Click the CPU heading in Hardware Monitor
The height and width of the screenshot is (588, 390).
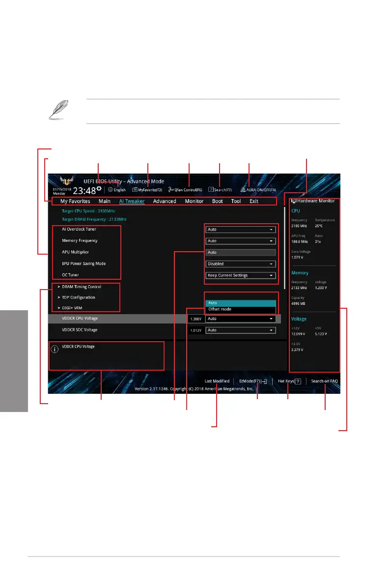(296, 211)
